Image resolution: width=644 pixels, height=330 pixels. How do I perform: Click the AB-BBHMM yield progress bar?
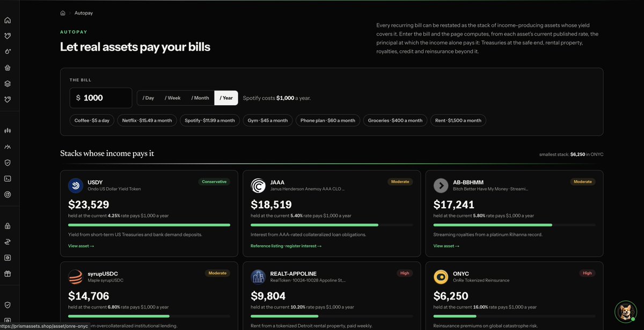(x=514, y=225)
